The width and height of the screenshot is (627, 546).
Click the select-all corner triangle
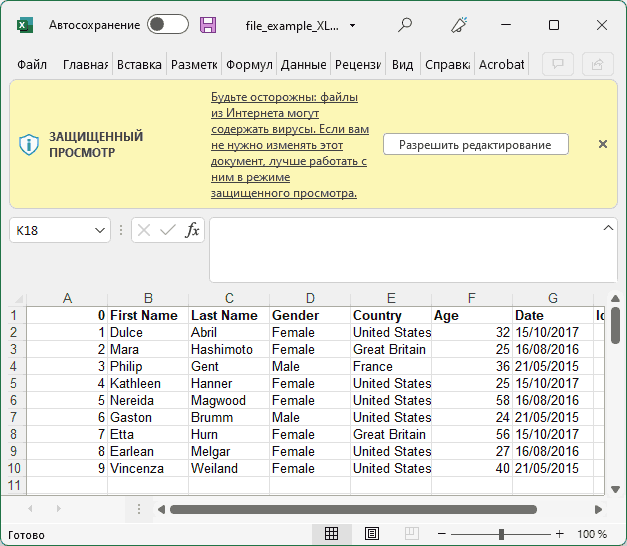[x=18, y=299]
